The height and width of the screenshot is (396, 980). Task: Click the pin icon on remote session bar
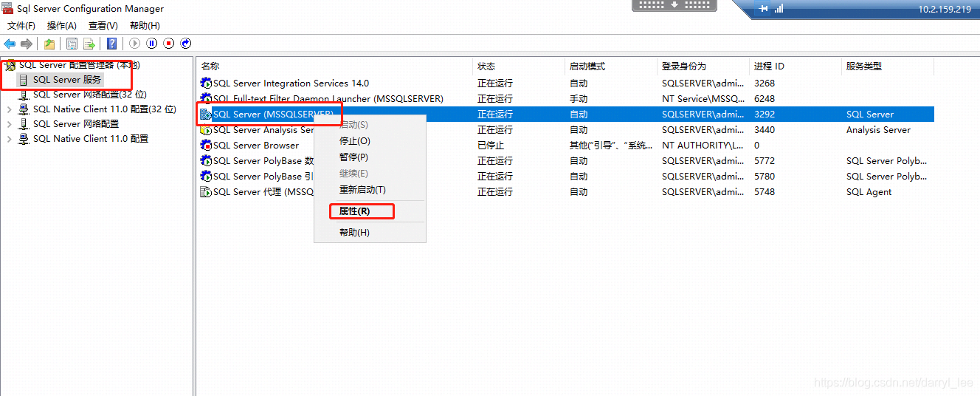pyautogui.click(x=764, y=9)
